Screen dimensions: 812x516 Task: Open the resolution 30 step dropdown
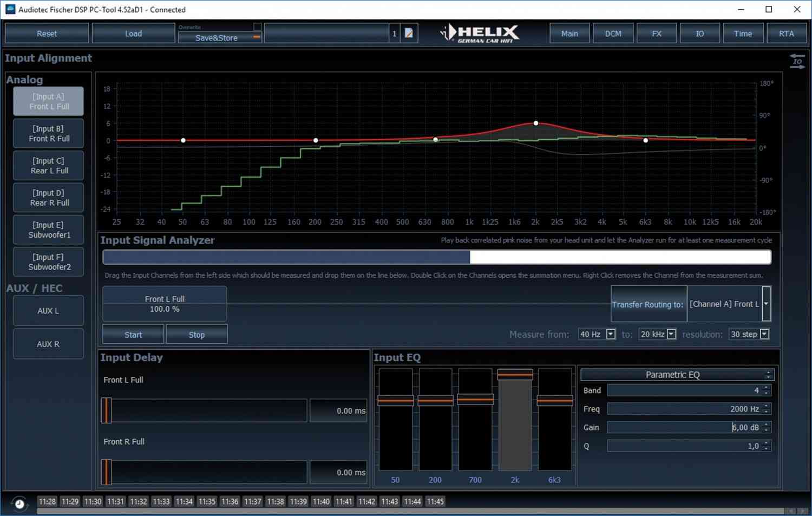click(x=764, y=334)
